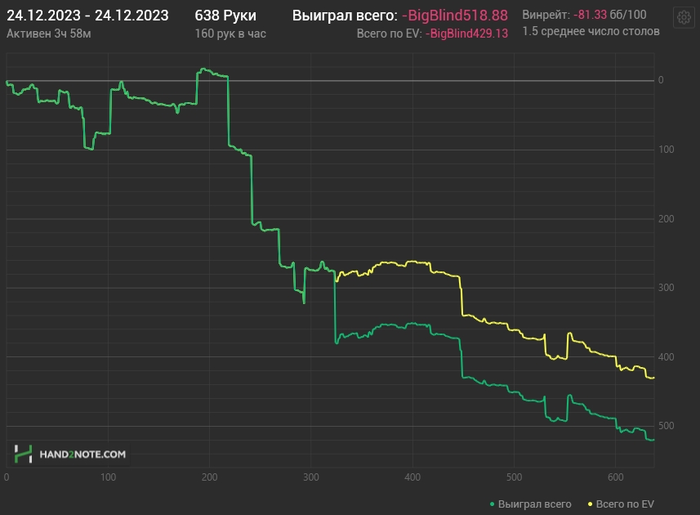This screenshot has width=700, height=515.
Task: Click the x-axis label 500
Action: point(514,477)
